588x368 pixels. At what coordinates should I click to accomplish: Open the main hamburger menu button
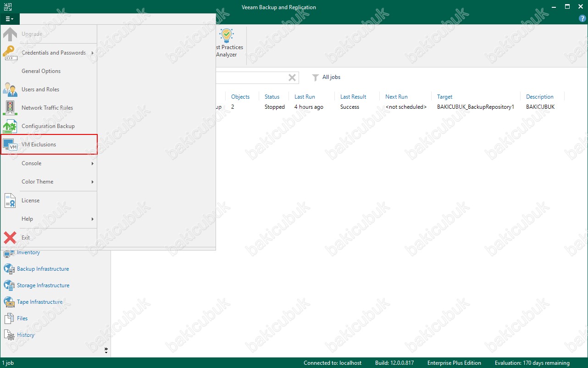point(10,19)
